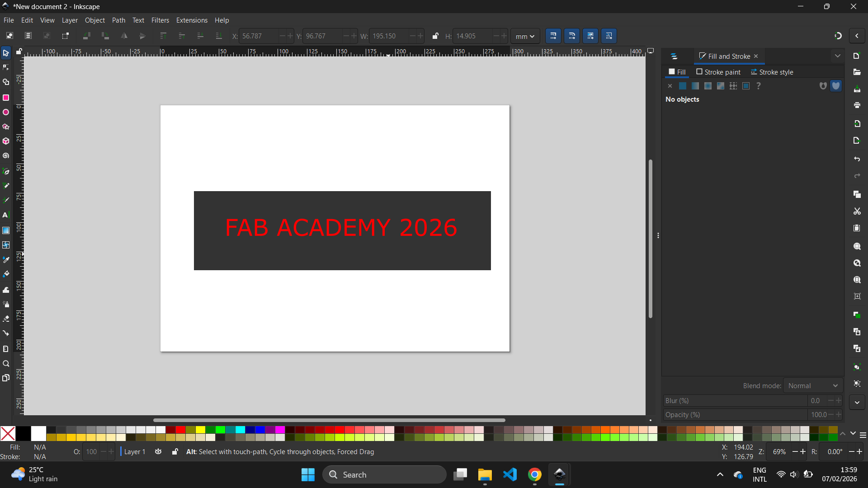Viewport: 868px width, 488px height.
Task: Select the Spiral tool
Action: (x=6, y=156)
